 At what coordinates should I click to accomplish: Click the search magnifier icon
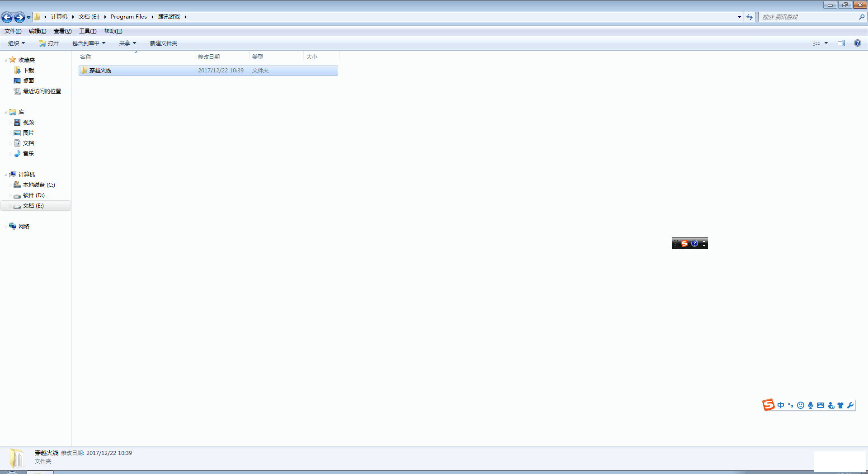pyautogui.click(x=862, y=17)
